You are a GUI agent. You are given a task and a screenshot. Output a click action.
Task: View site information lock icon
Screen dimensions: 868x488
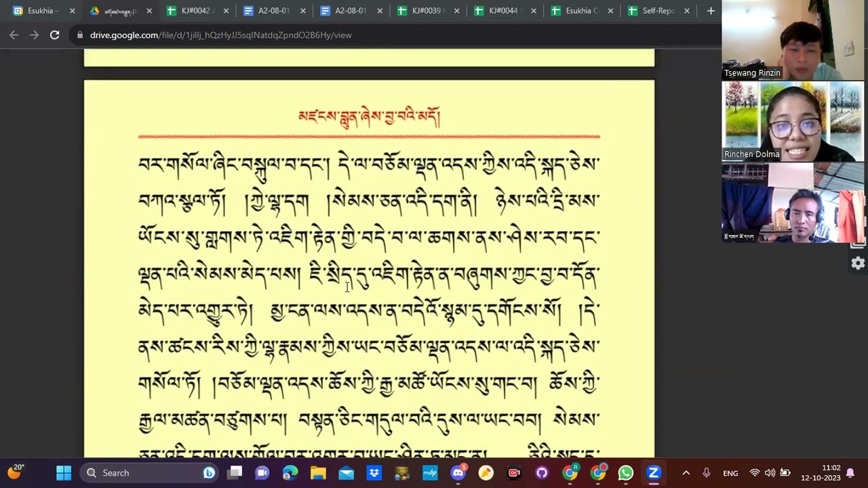80,35
